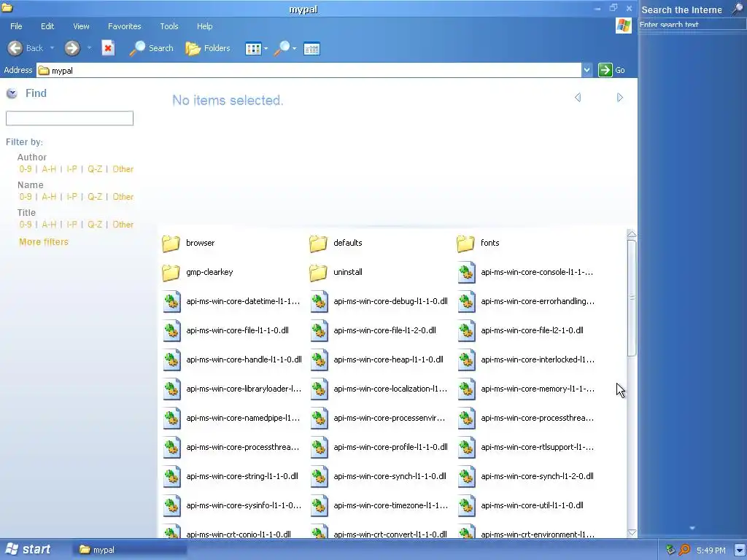The width and height of the screenshot is (747, 560).
Task: Open the View menu
Action: coord(81,26)
